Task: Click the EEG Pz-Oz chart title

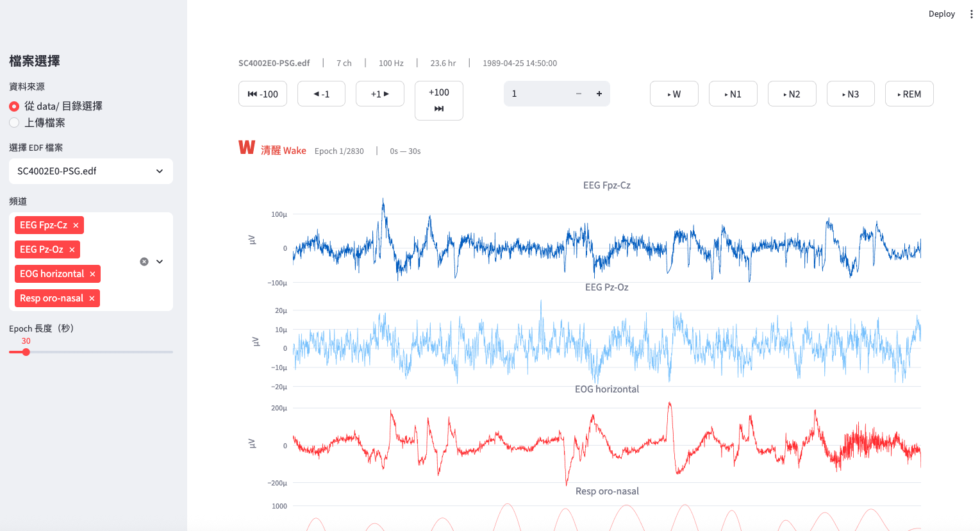Action: point(607,287)
